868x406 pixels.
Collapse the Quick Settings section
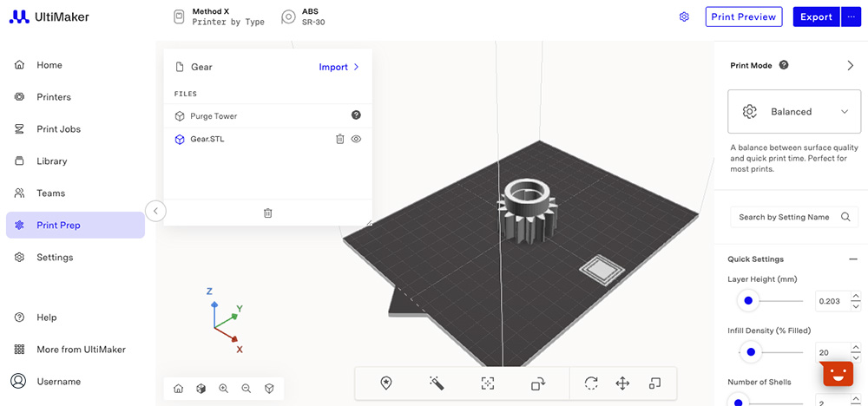853,259
